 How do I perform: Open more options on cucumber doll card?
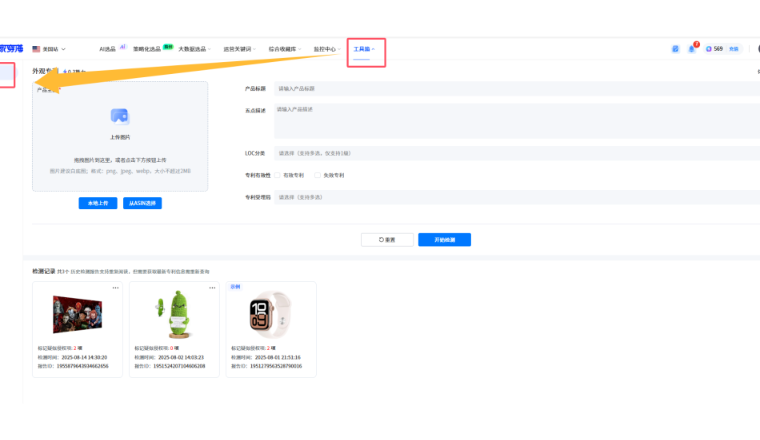pyautogui.click(x=212, y=288)
